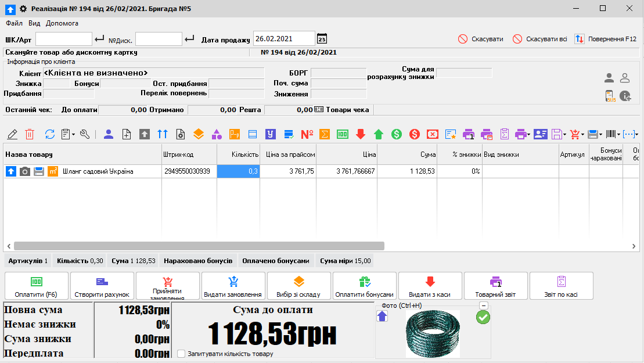Click the Скасувати всі button
Image resolution: width=644 pixels, height=363 pixels.
(540, 39)
